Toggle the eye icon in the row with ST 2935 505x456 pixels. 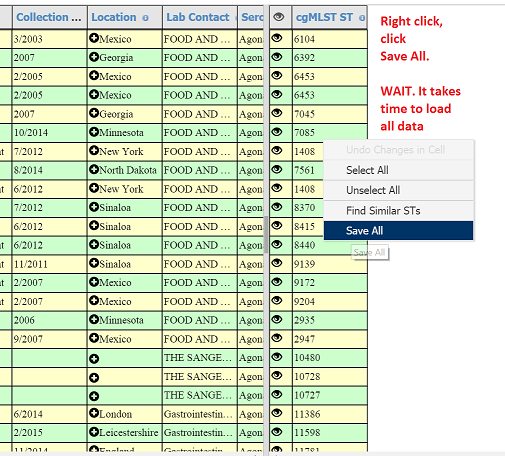tap(277, 319)
